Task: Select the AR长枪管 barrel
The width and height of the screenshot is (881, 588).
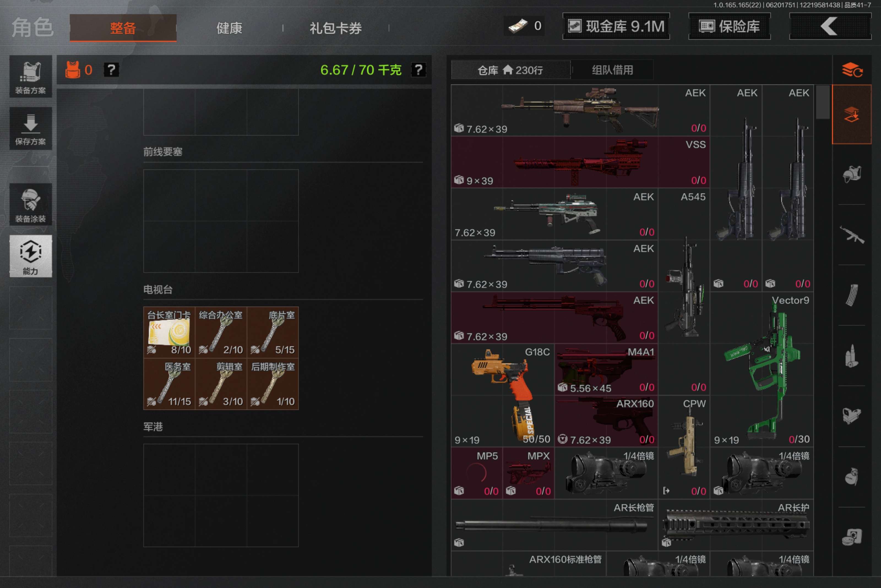Action: coord(554,525)
